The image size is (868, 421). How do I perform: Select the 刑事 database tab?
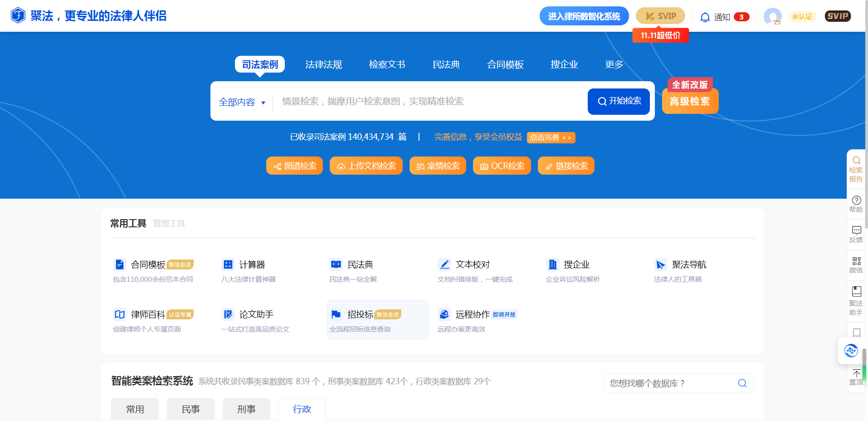(x=246, y=409)
